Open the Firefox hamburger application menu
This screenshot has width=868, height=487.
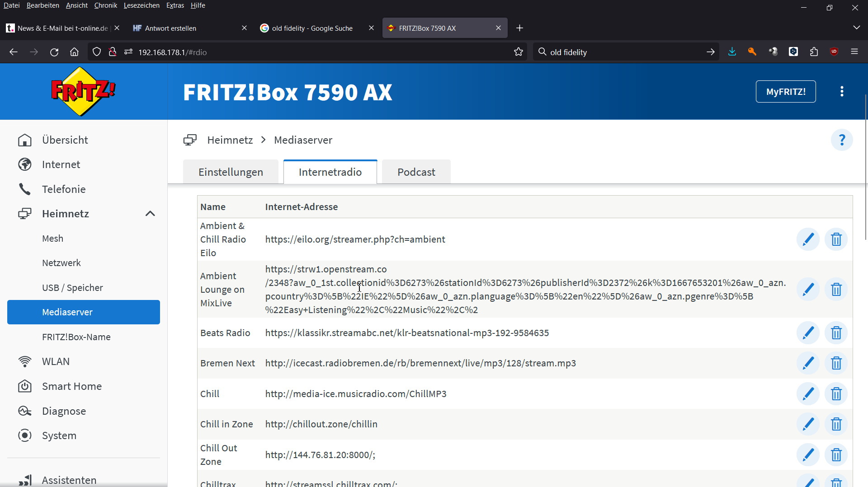click(x=854, y=52)
